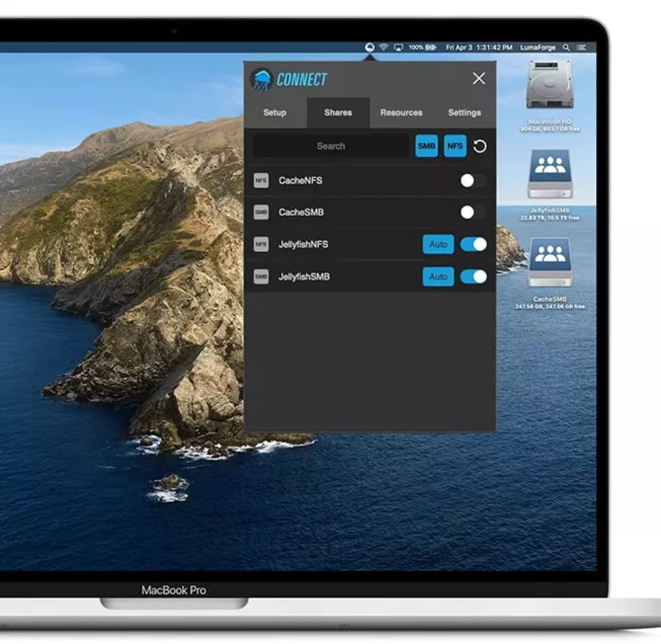
Task: Open Notification Center list icon
Action: (582, 47)
